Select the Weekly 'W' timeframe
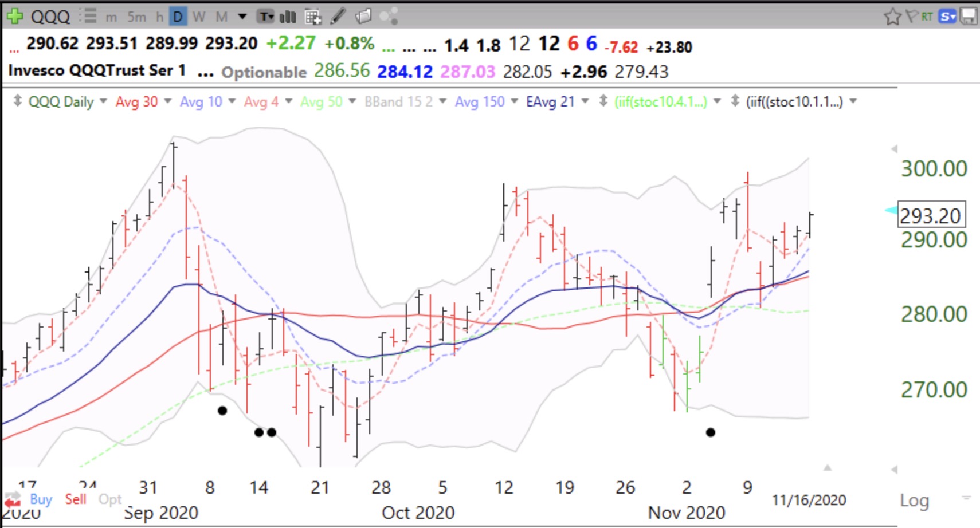Image resolution: width=980 pixels, height=528 pixels. click(199, 17)
